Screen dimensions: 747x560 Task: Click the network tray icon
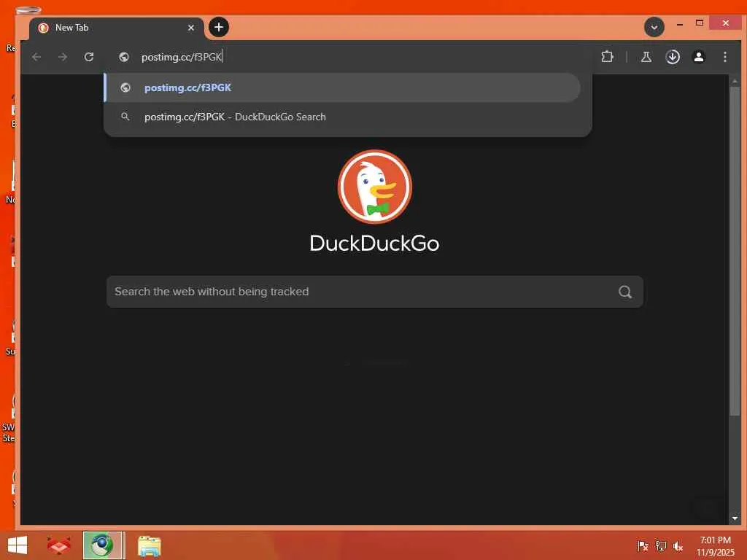[x=660, y=545]
